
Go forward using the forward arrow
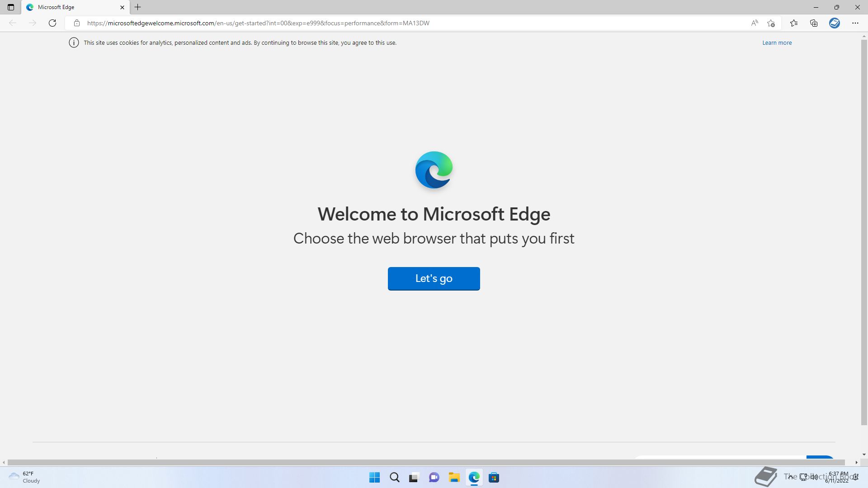[x=32, y=23]
